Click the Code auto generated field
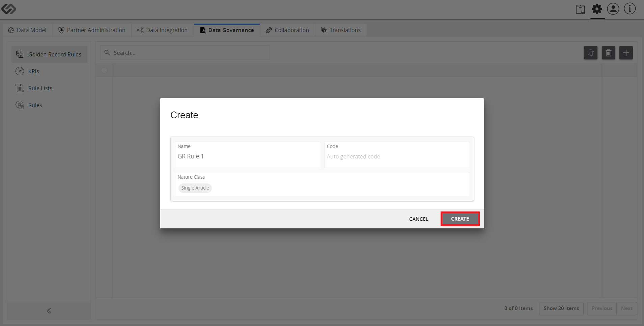Image resolution: width=644 pixels, height=326 pixels. click(396, 154)
